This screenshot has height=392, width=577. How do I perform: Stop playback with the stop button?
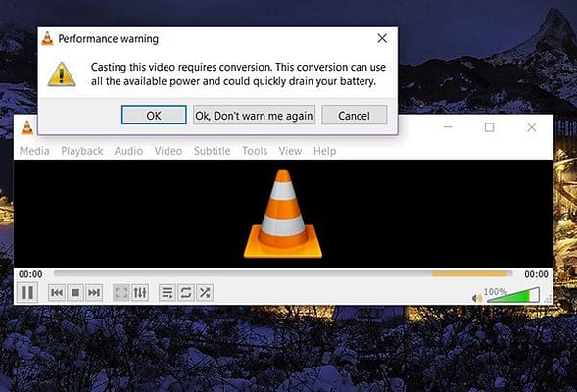click(x=75, y=293)
